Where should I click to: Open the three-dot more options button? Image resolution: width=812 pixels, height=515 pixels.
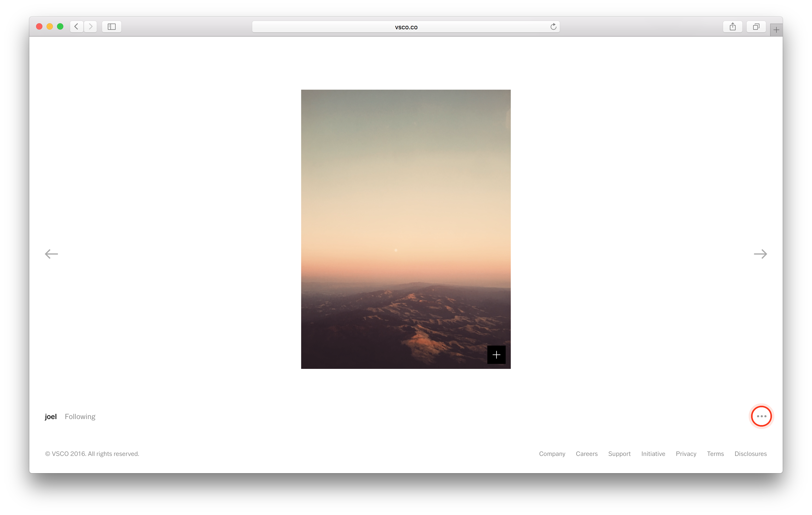click(761, 416)
